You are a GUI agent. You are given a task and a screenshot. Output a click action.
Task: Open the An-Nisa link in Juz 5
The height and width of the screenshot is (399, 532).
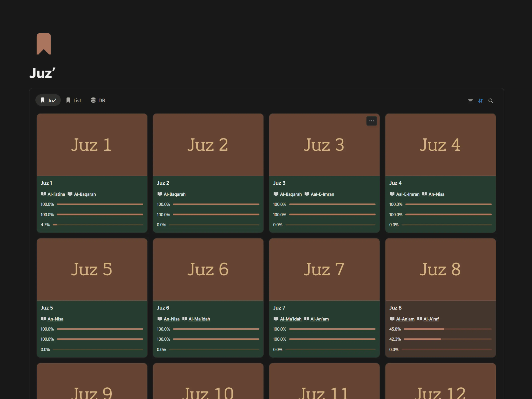[55, 319]
